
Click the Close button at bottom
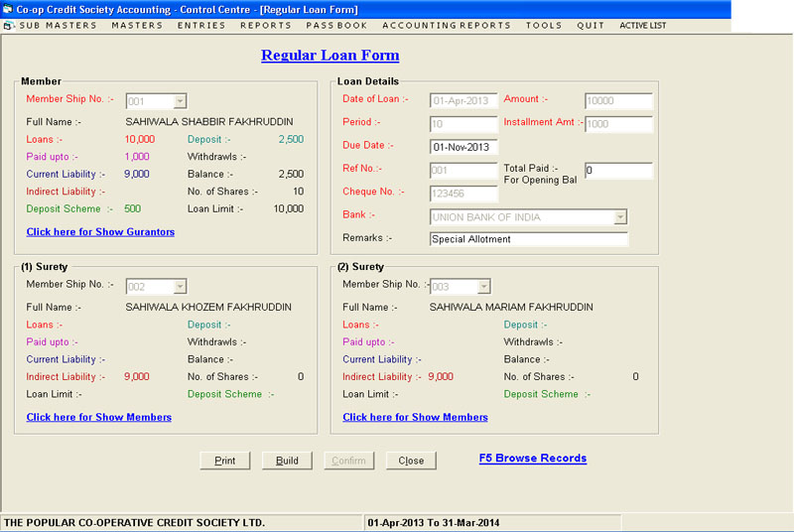click(411, 461)
